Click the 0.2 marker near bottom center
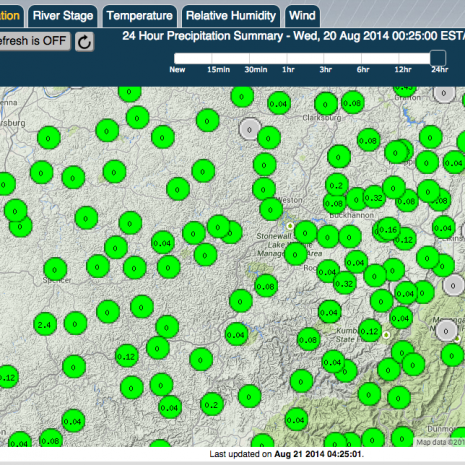 [x=212, y=405]
